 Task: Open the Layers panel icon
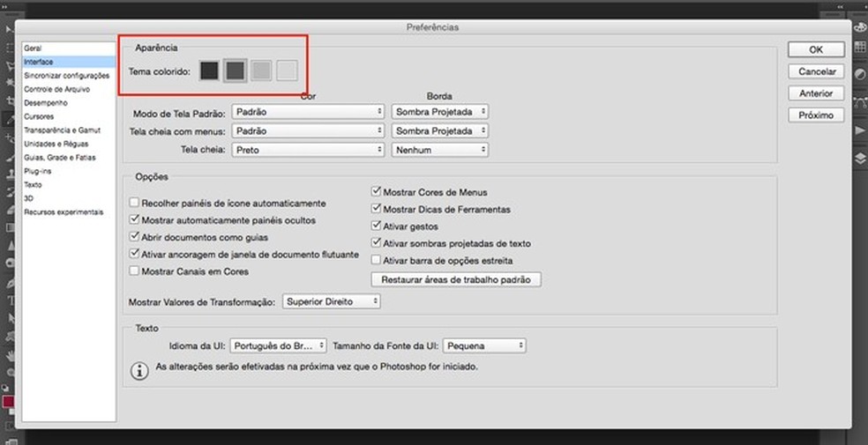pos(860,159)
